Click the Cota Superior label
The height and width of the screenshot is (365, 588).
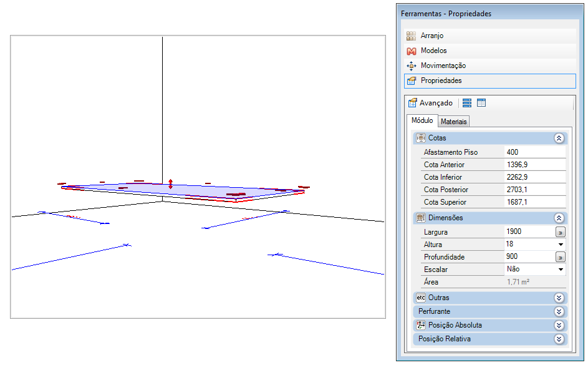click(x=445, y=202)
